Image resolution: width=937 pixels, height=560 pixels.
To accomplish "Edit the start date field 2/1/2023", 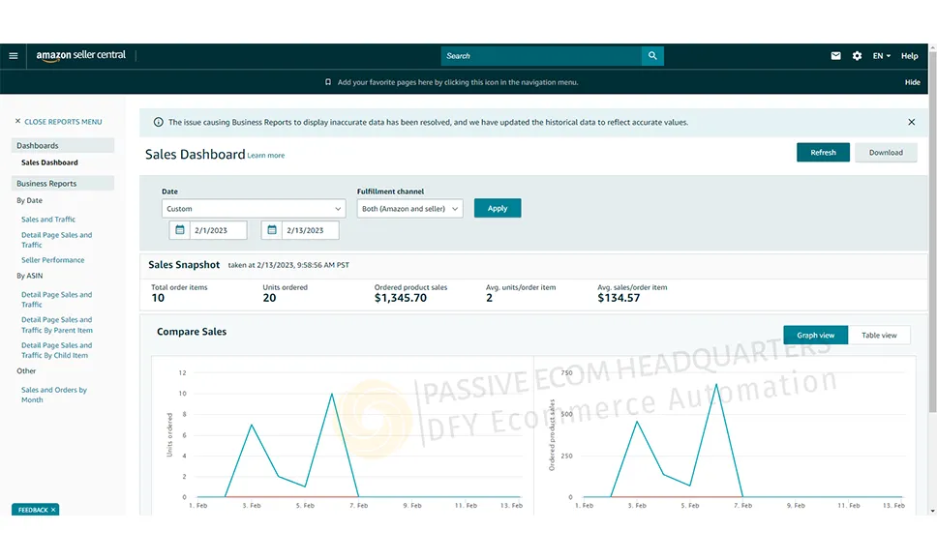I will click(218, 230).
